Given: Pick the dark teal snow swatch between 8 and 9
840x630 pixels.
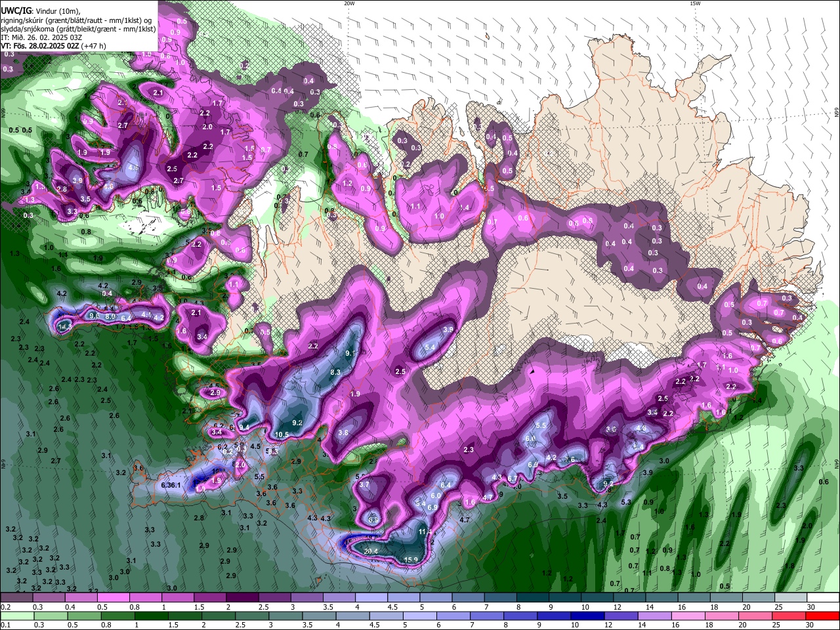Looking at the screenshot, I should [x=532, y=597].
